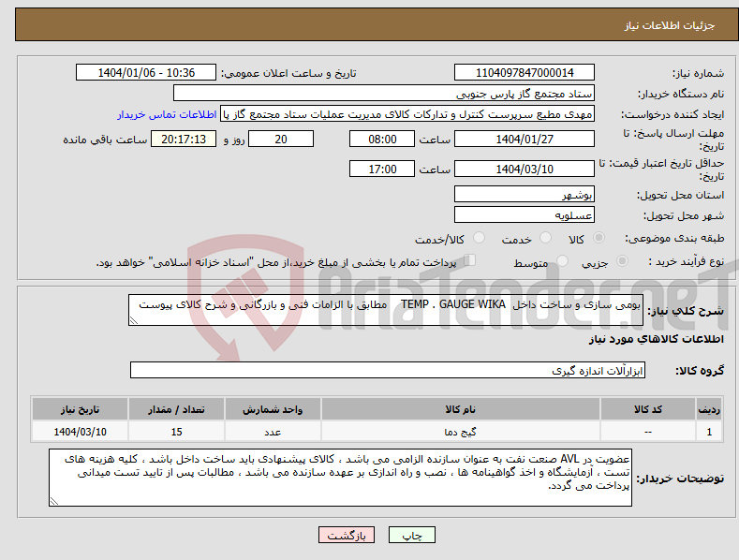Click the unit cell عدد
Image resolution: width=739 pixels, height=560 pixels.
(273, 432)
